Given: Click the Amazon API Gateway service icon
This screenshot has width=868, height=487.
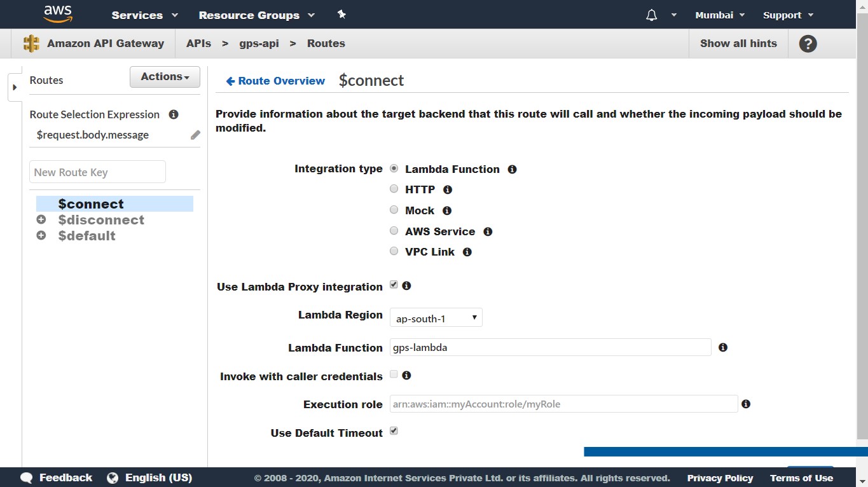Looking at the screenshot, I should coord(31,43).
